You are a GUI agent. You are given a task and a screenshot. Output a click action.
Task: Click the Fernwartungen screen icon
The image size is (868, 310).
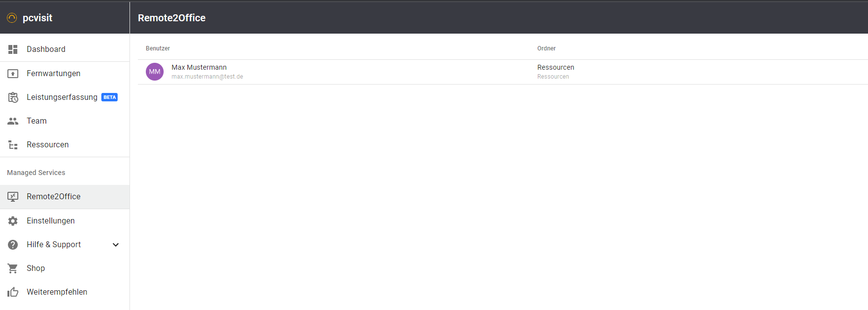13,74
